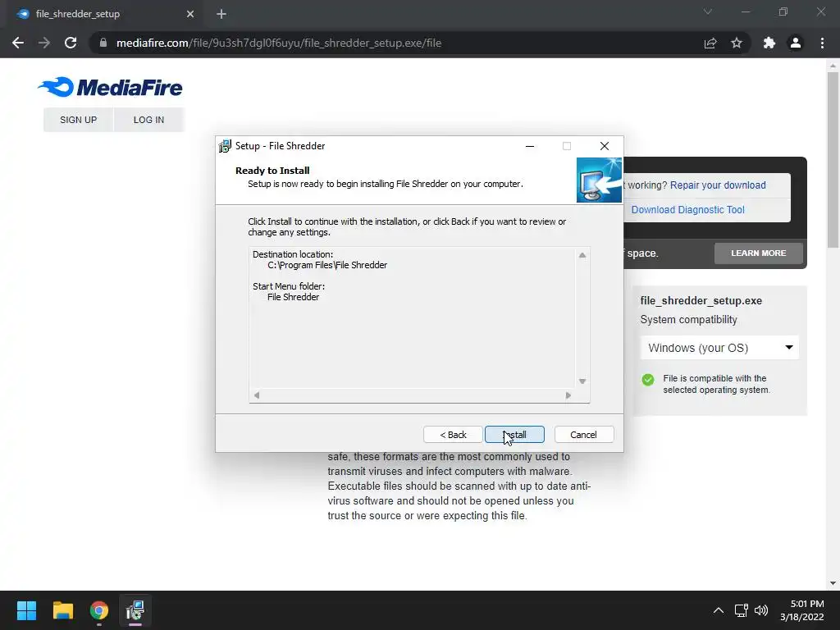Reload the MediaFire page
Image resolution: width=840 pixels, height=630 pixels.
pos(71,43)
